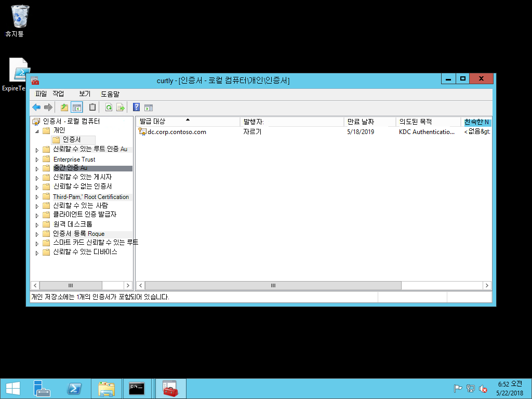
Task: Click the red toolbox MMC taskbar icon
Action: 170,389
